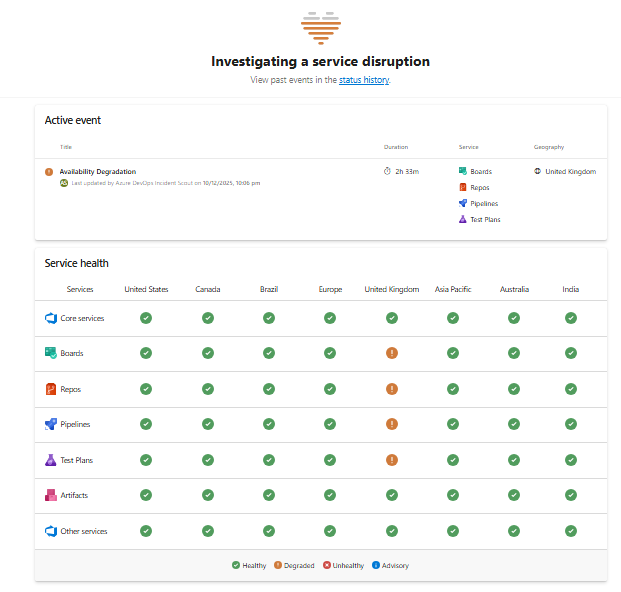Click the Service column header in Active event

click(469, 147)
